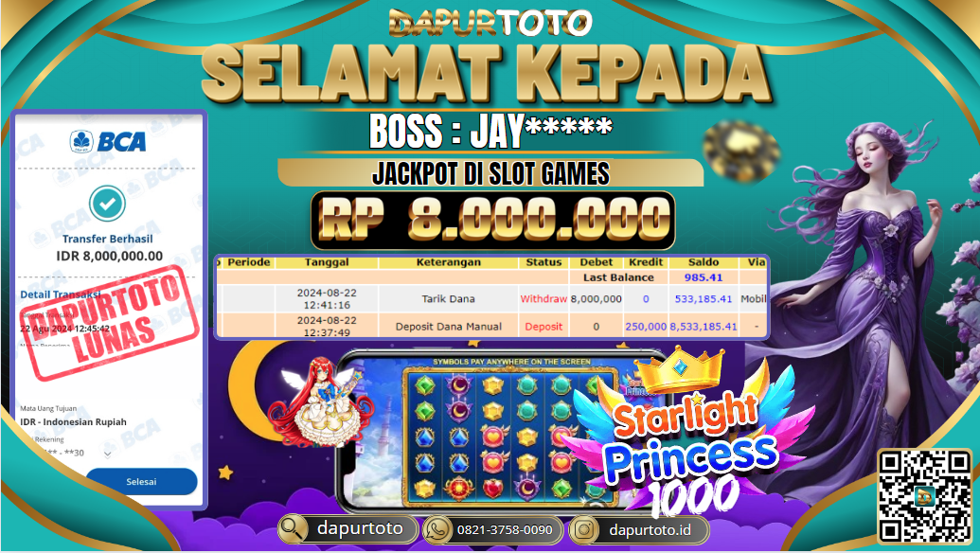Click the QR code image
This screenshot has width=980, height=553.
924,496
